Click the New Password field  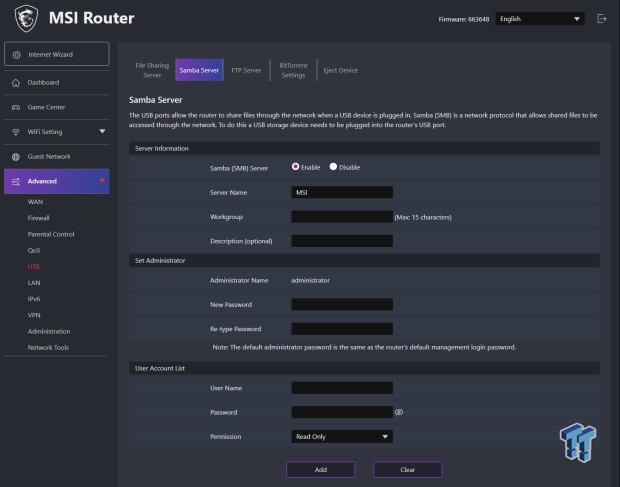(x=342, y=304)
